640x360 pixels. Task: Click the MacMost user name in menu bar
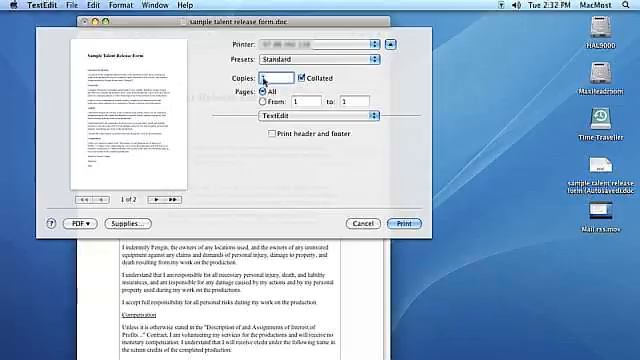[x=596, y=5]
